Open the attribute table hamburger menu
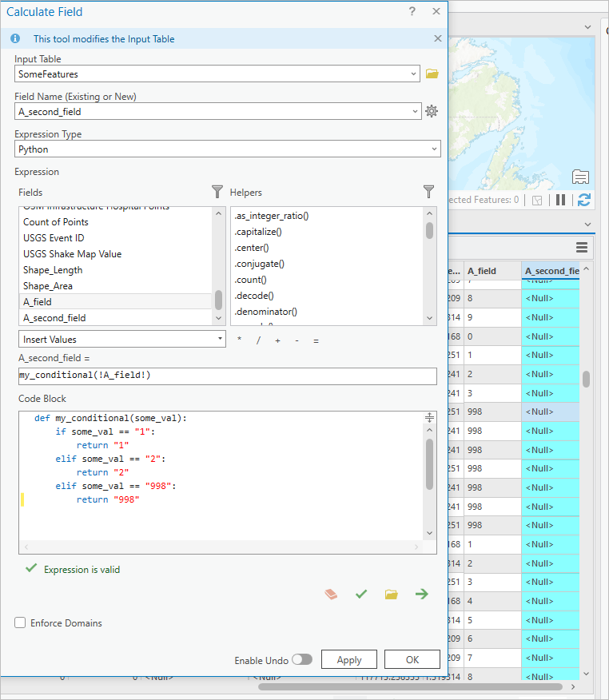The height and width of the screenshot is (700, 609). click(582, 248)
